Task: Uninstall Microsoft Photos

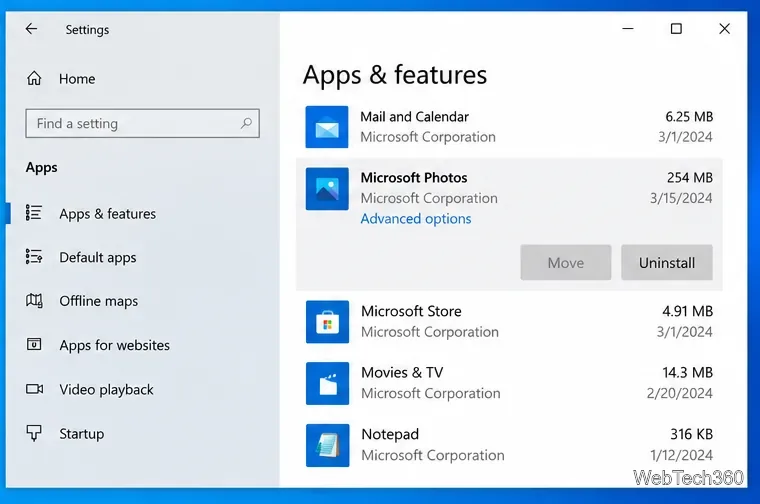Action: 667,263
